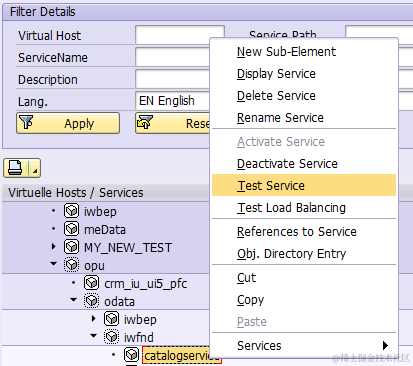Click the service icon next to meData
The image size is (413, 366).
(x=71, y=229)
